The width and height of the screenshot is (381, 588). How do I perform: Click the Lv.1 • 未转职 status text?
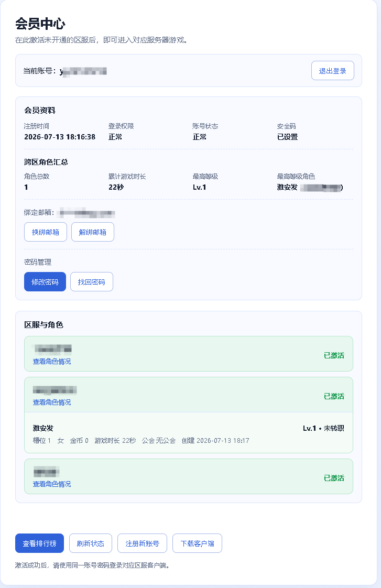click(x=323, y=428)
